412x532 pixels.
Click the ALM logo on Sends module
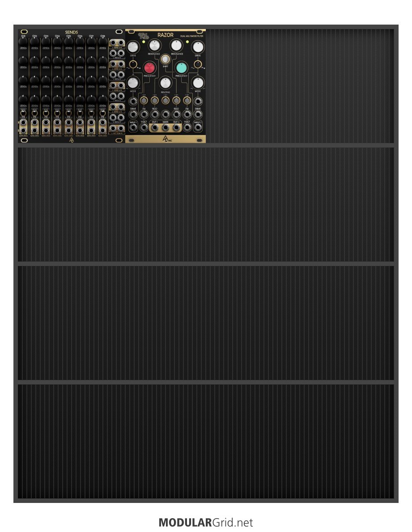[x=71, y=140]
